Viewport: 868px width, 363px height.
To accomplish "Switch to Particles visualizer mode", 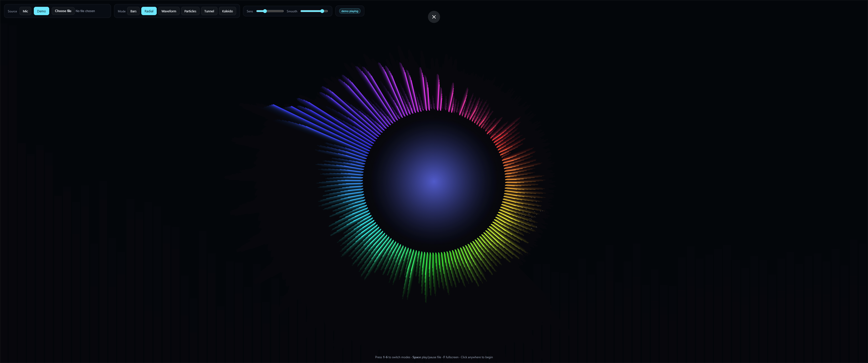I will 190,11.
